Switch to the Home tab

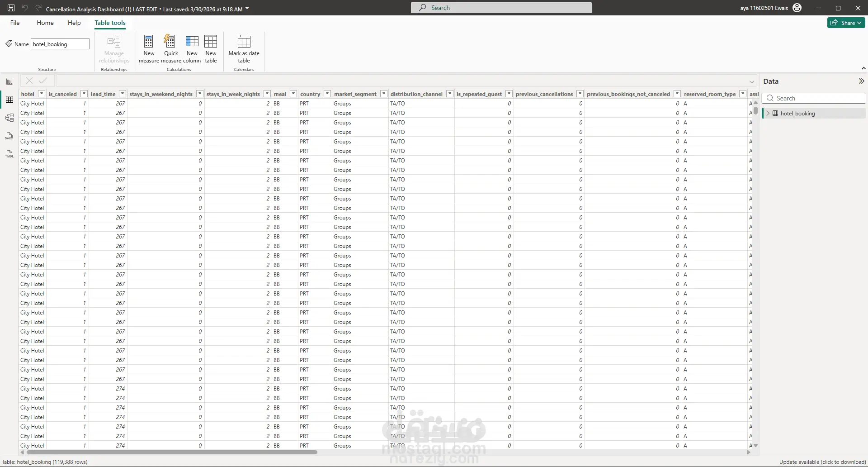click(x=45, y=23)
